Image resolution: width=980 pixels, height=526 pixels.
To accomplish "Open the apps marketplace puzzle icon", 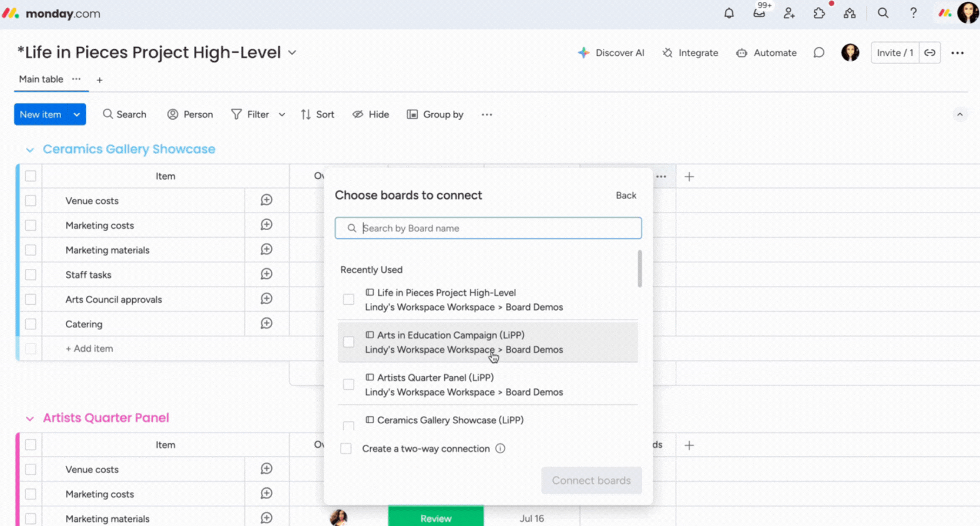I will click(819, 13).
